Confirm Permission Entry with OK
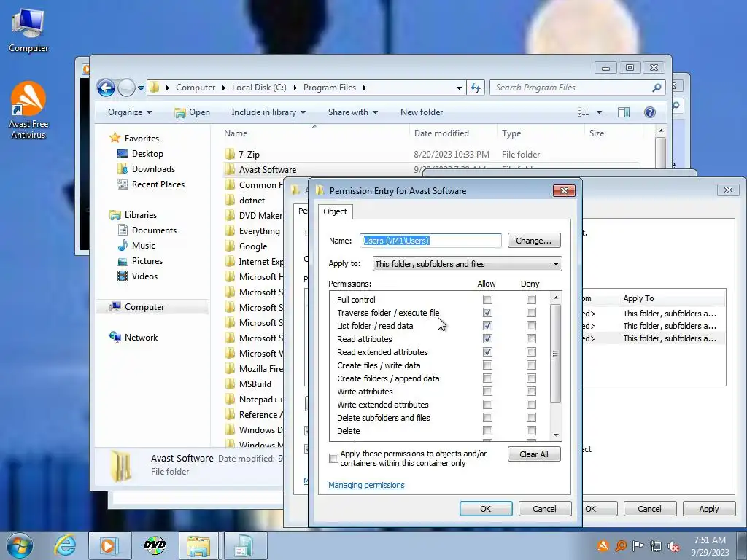The height and width of the screenshot is (560, 747). coord(485,508)
